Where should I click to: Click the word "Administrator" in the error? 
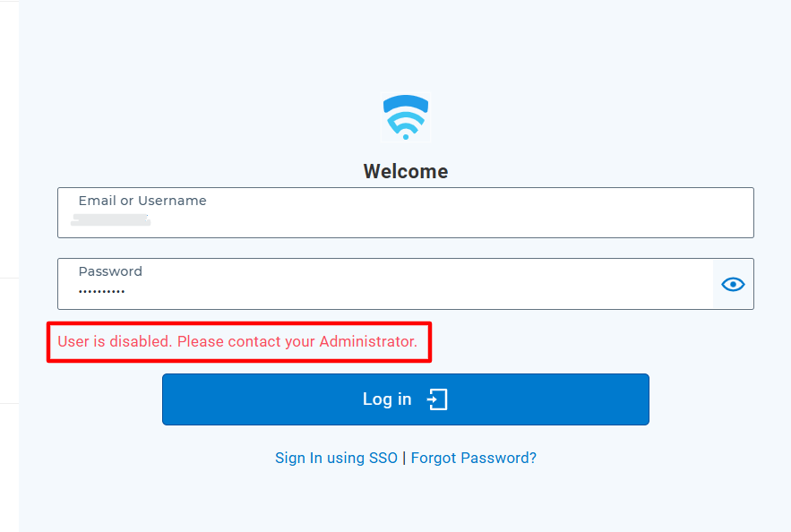(x=367, y=341)
